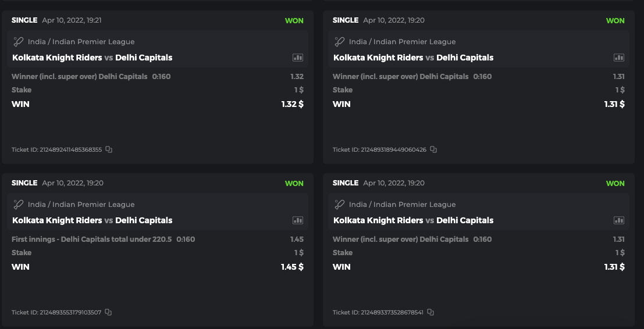
Task: Open statistics icon on ticket ending 8541
Action: (x=619, y=220)
